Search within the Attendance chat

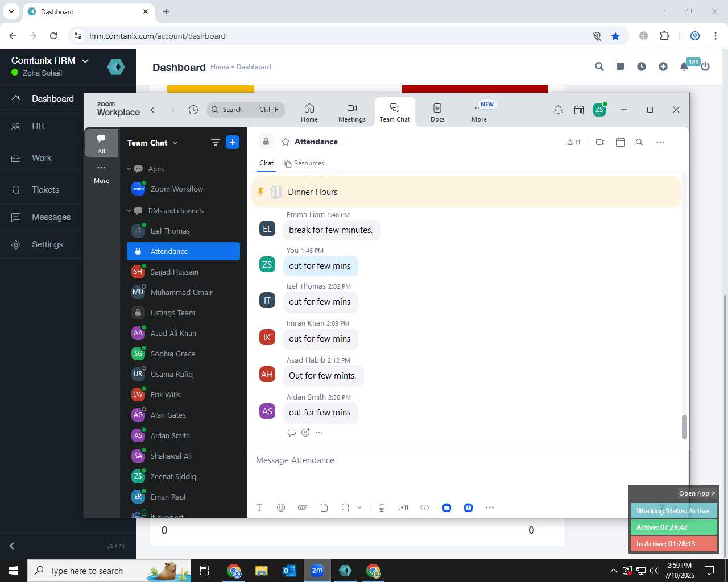point(639,142)
